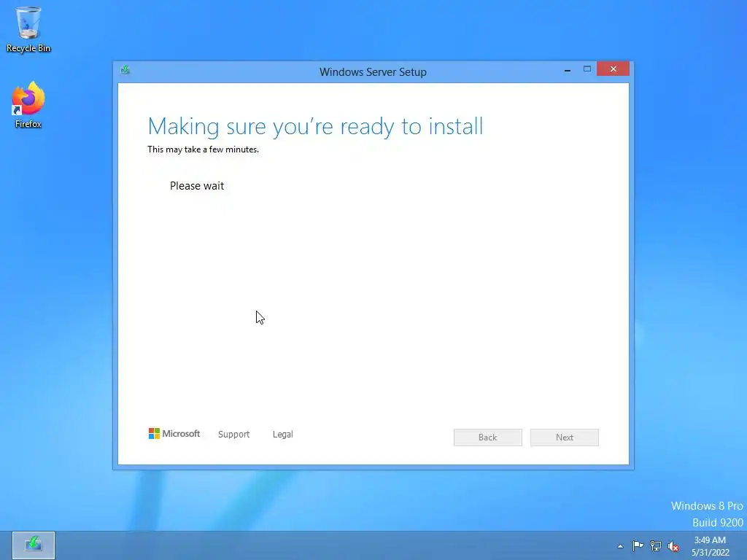The width and height of the screenshot is (747, 560).
Task: Maximize the Windows Server Setup window
Action: (x=587, y=69)
